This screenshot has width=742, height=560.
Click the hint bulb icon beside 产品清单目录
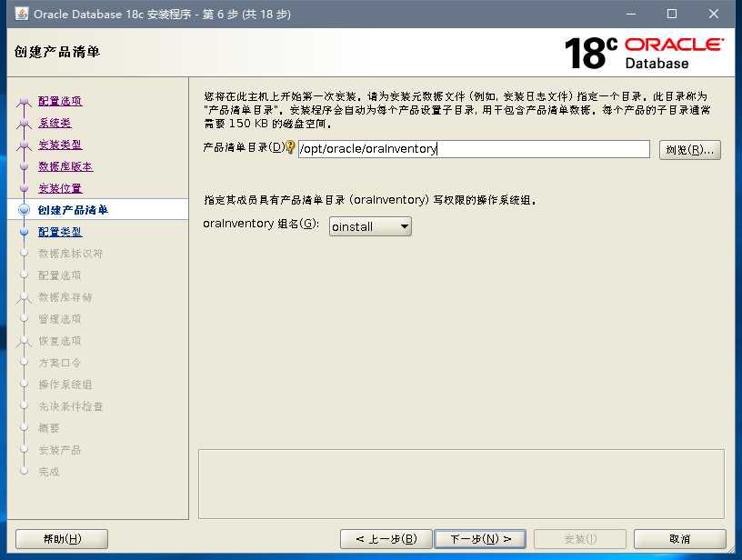(x=291, y=147)
